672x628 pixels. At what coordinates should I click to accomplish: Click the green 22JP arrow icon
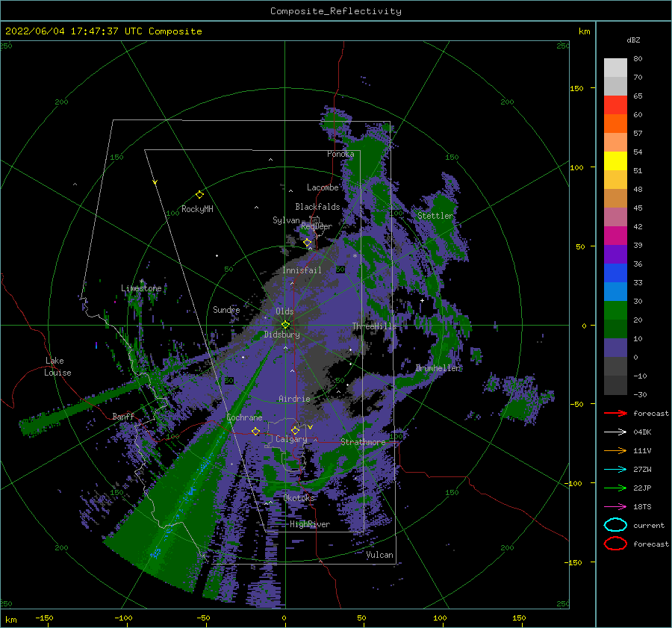(x=615, y=488)
